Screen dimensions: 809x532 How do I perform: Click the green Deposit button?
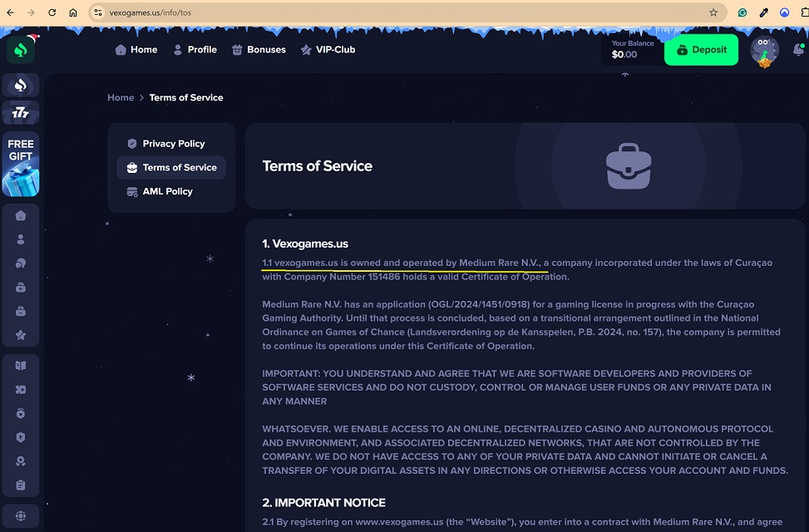[701, 50]
